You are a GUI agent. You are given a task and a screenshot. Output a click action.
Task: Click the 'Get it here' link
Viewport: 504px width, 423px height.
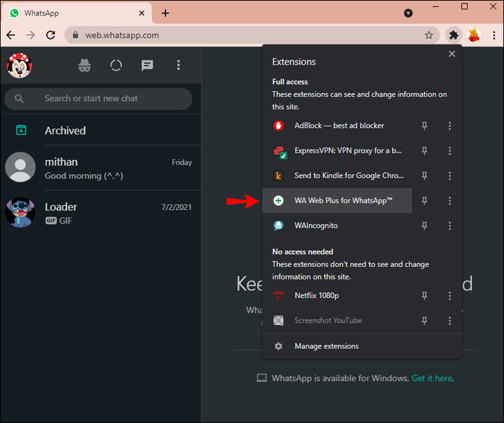pos(432,378)
